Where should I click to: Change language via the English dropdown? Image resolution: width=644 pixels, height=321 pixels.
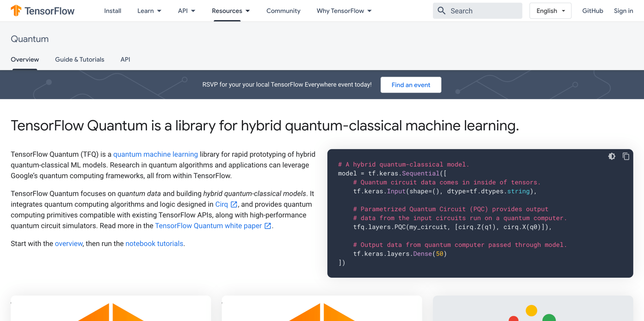(550, 11)
